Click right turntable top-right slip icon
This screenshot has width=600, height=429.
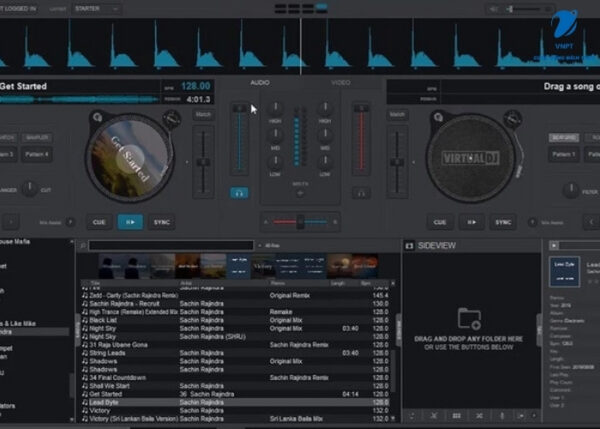[512, 119]
